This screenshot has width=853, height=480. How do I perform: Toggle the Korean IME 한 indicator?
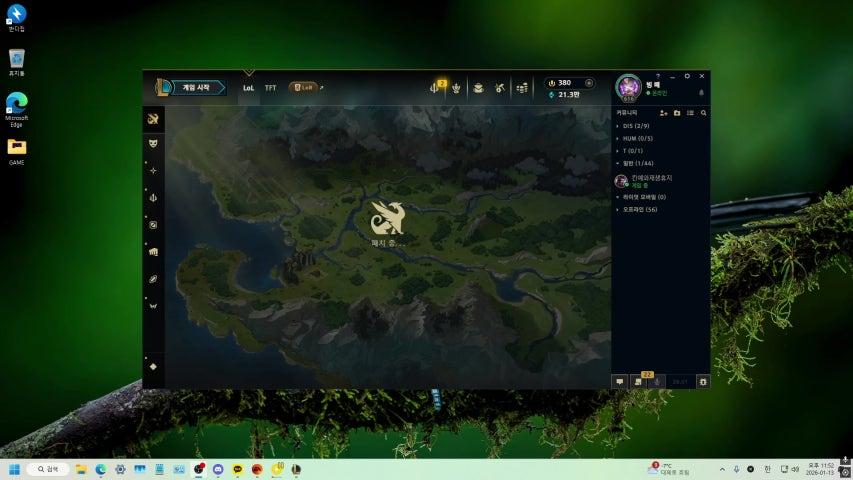point(768,469)
